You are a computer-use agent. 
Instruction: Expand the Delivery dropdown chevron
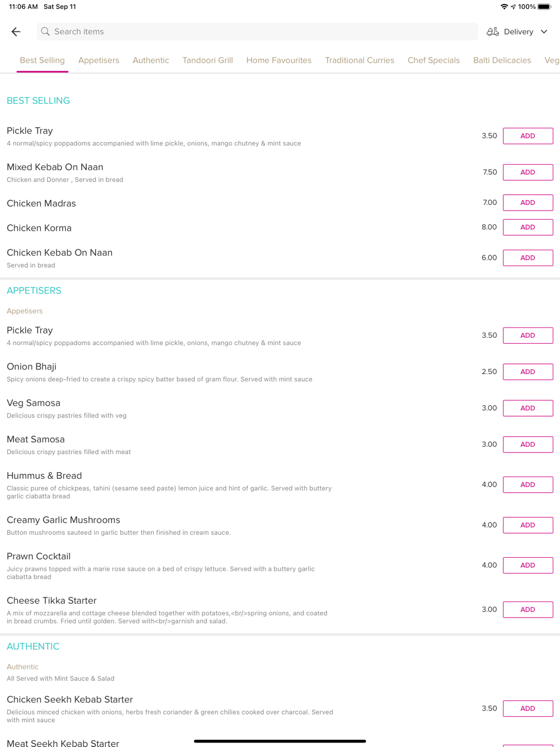pos(544,32)
